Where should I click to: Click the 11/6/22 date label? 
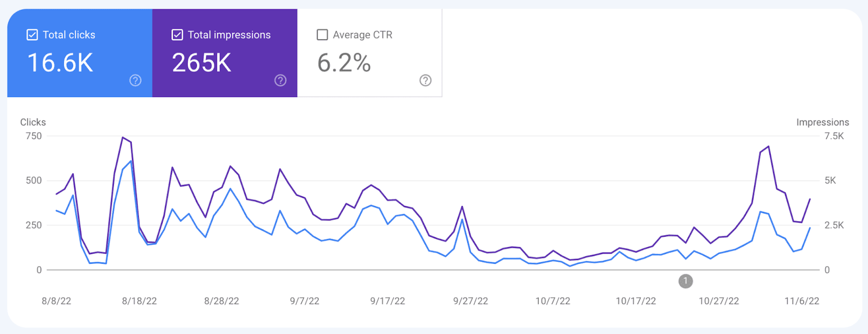click(x=802, y=301)
